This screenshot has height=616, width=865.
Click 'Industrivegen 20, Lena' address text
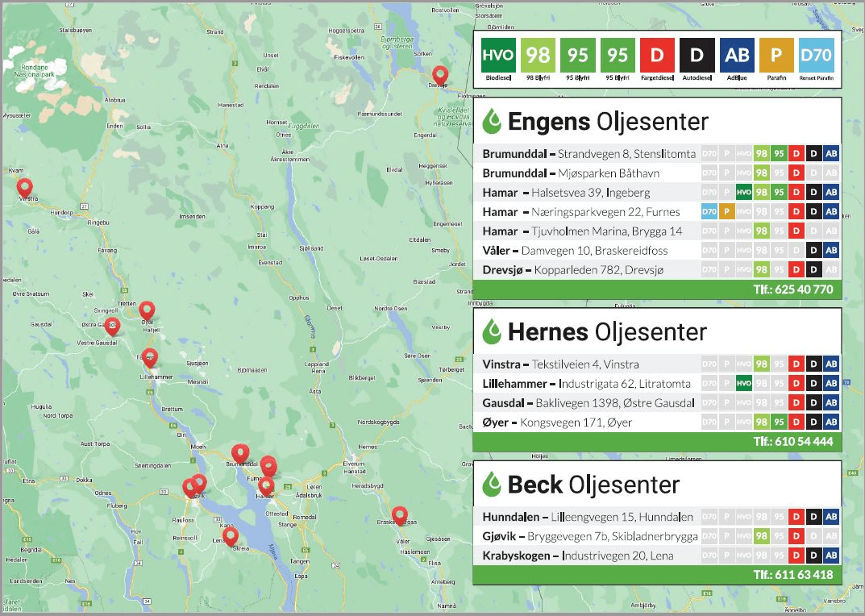(618, 556)
